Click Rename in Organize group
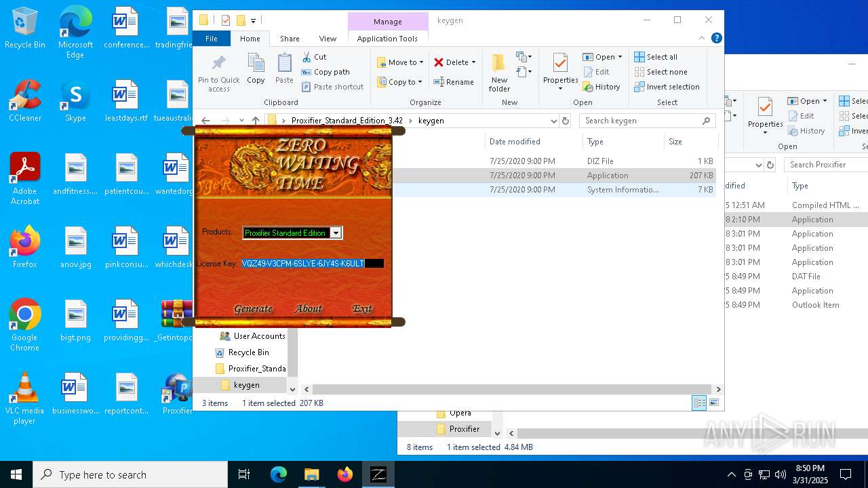Image resolution: width=868 pixels, height=488 pixels. (x=454, y=82)
